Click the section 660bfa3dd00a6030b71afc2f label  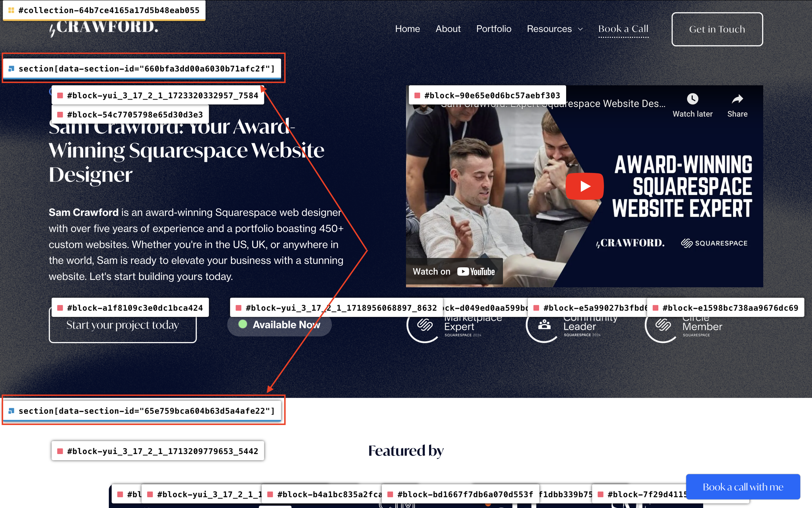point(142,69)
